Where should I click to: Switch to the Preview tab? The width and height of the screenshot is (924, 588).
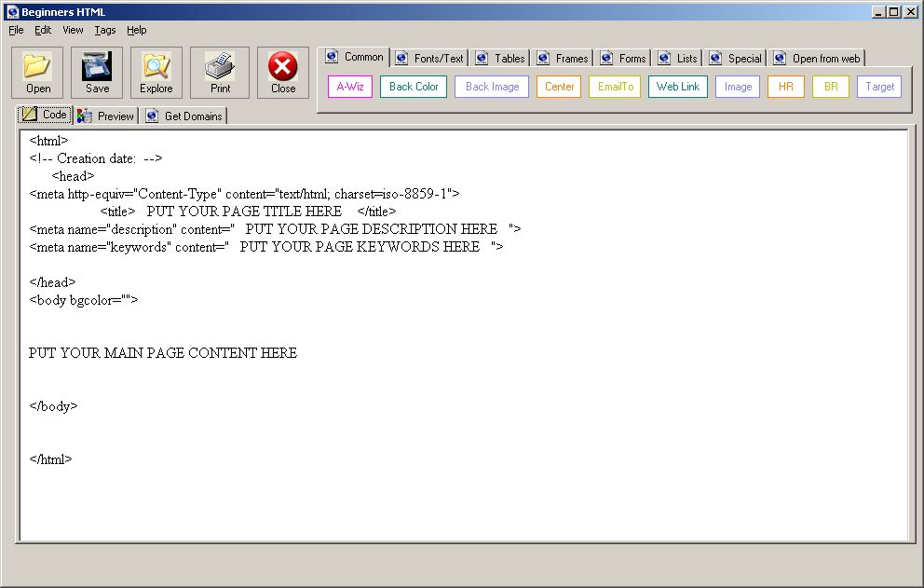click(105, 116)
